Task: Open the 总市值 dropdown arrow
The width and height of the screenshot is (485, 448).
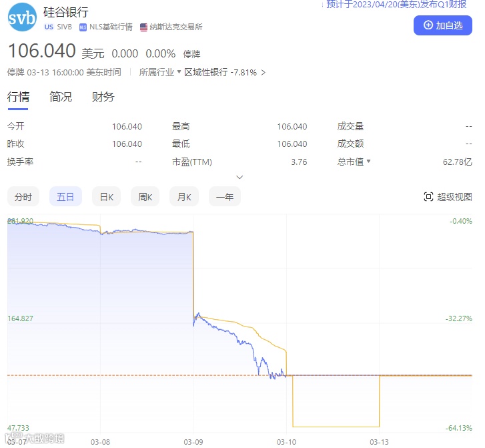Action: point(368,162)
